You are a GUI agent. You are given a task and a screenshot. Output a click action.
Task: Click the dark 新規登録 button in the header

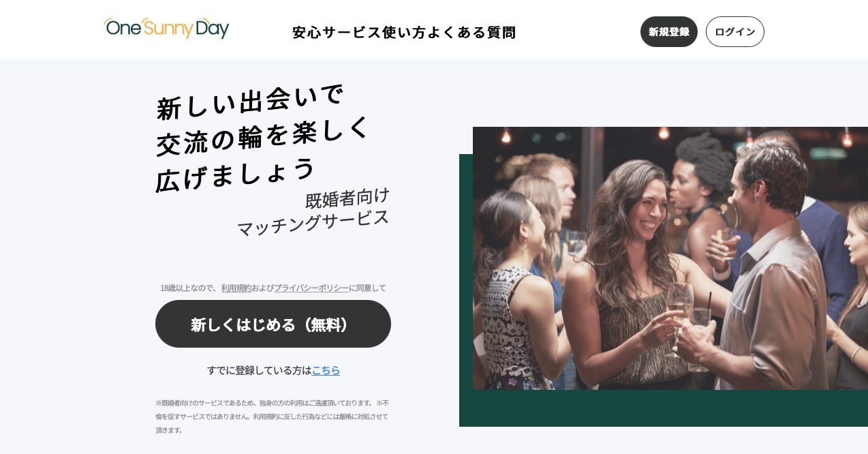pos(669,31)
